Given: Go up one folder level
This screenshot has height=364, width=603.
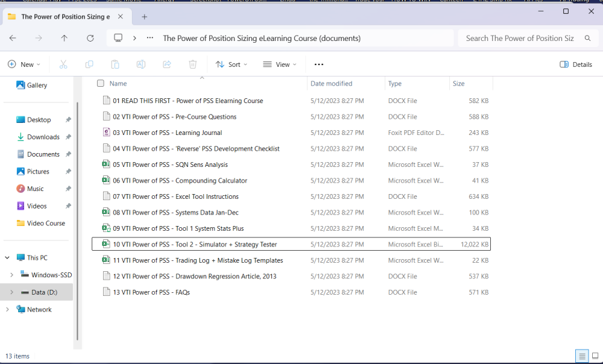Looking at the screenshot, I should [x=65, y=38].
